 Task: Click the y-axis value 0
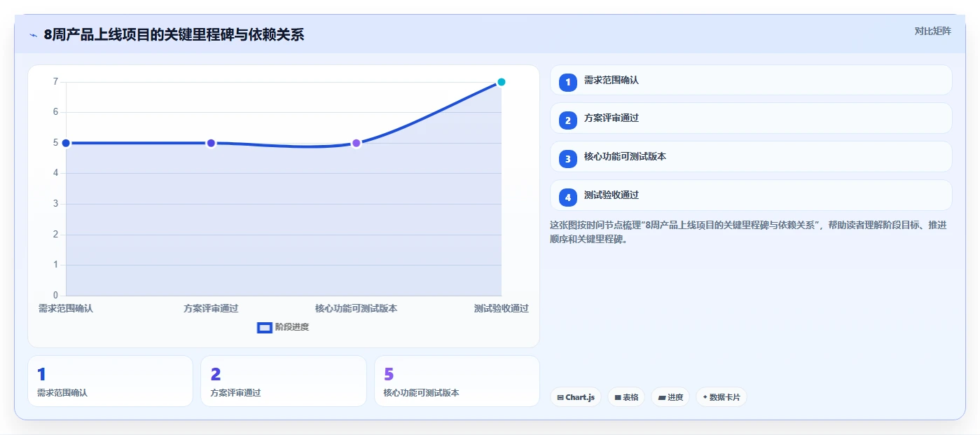pyautogui.click(x=55, y=296)
